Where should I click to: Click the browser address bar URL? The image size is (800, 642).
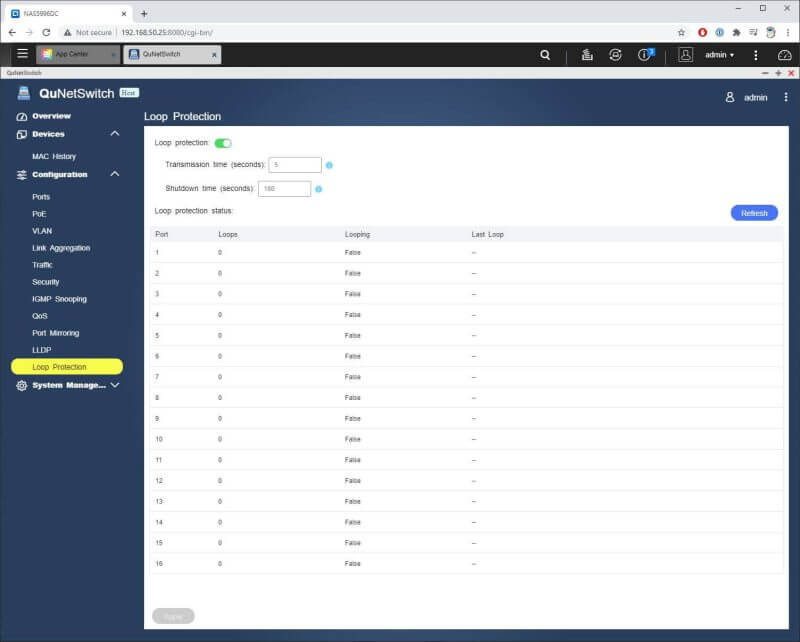167,33
